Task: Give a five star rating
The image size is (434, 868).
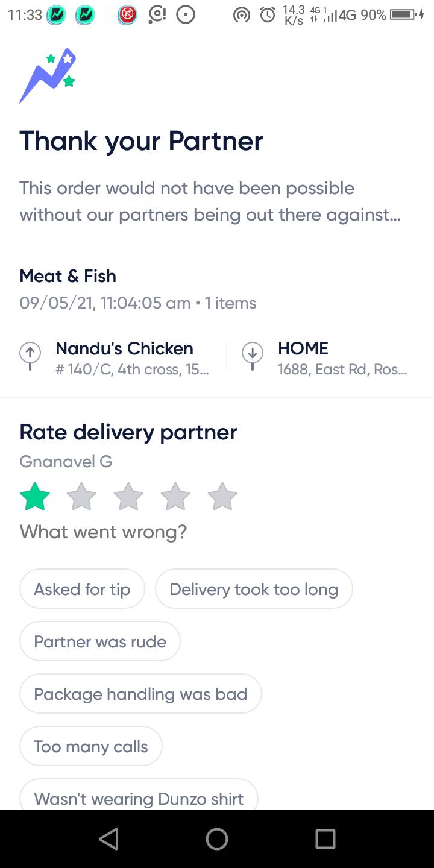Action: coord(222,497)
